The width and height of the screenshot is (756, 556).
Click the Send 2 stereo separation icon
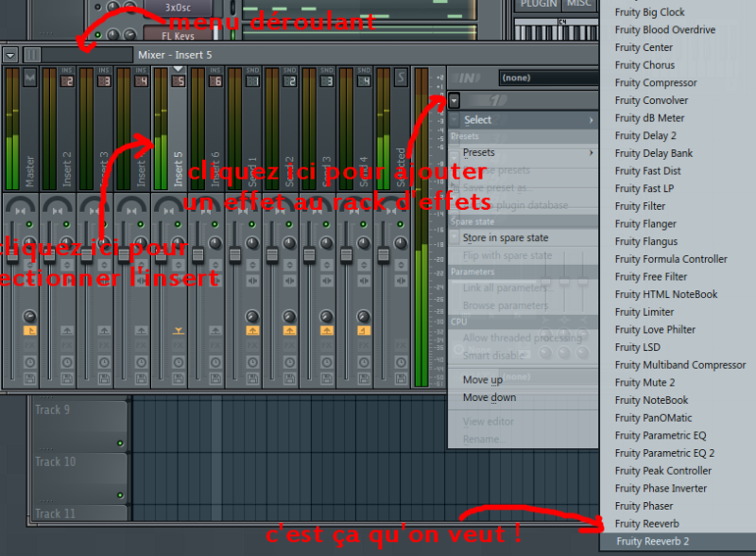pos(288,281)
